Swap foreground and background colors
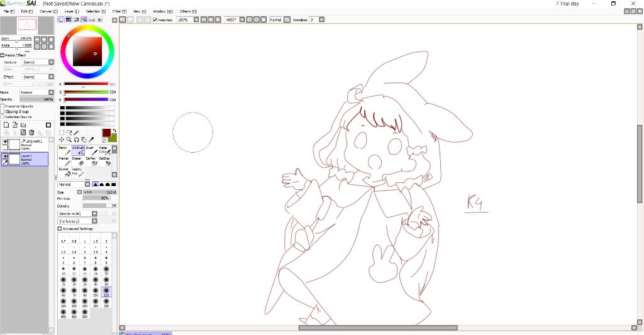This screenshot has width=644, height=335. pos(114,131)
